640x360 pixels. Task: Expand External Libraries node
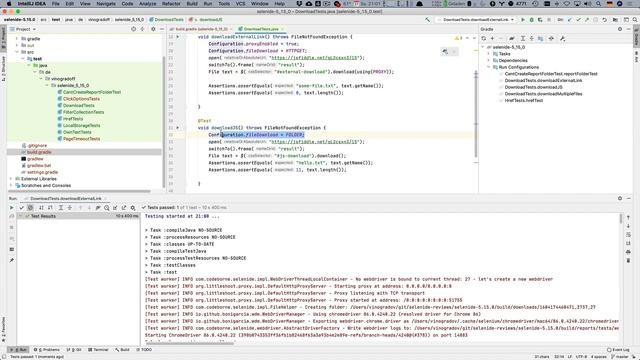point(11,179)
